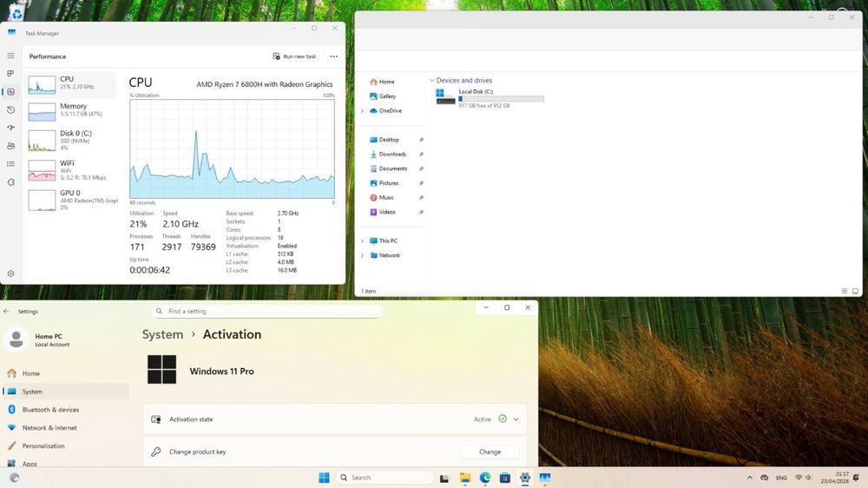Show hidden system tray icons
This screenshot has width=868, height=488.
(750, 478)
